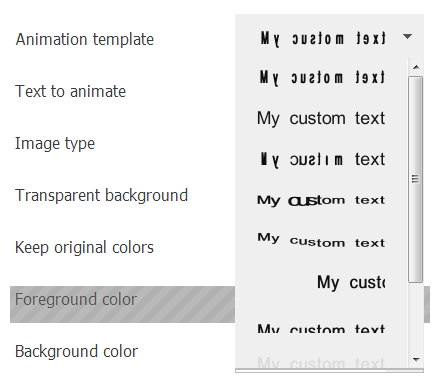Select the sliding 'My custo' template
Viewport: 445px width, 384px height.
pos(322,282)
